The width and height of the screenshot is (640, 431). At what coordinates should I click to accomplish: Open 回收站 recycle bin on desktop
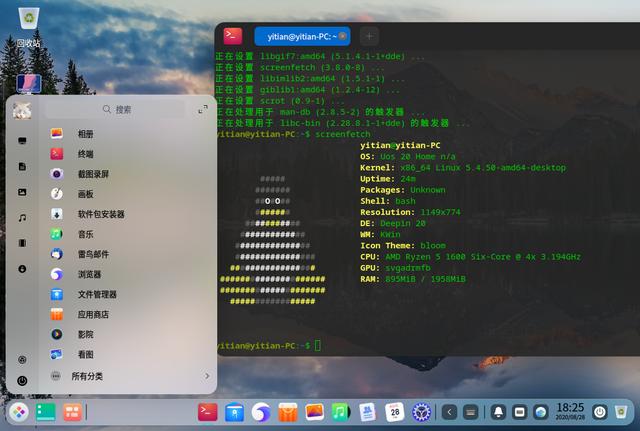29,25
